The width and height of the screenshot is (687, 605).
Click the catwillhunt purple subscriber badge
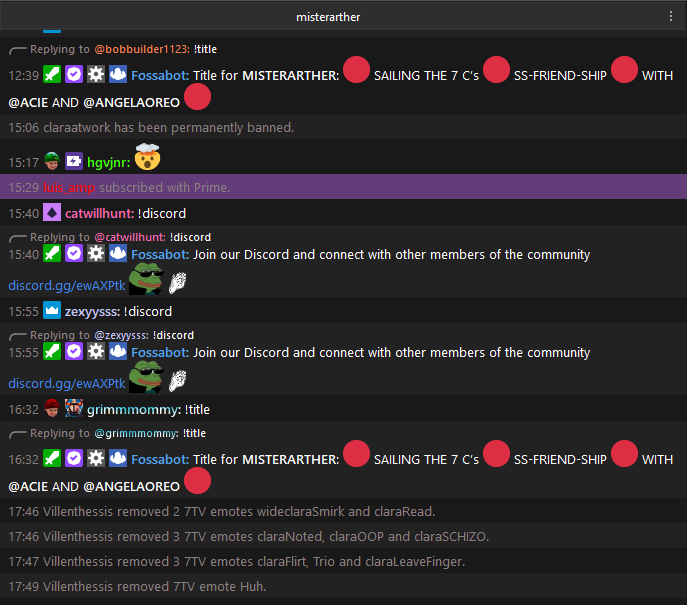point(52,213)
